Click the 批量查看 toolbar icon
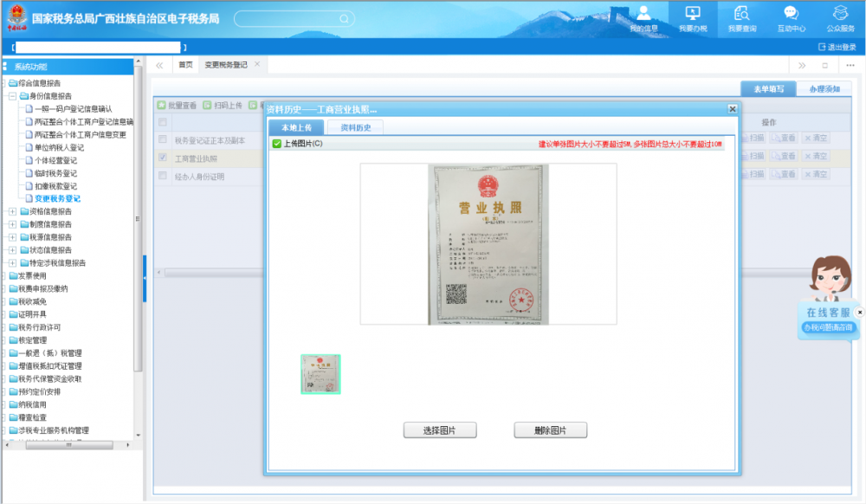This screenshot has width=866, height=504. [x=162, y=105]
